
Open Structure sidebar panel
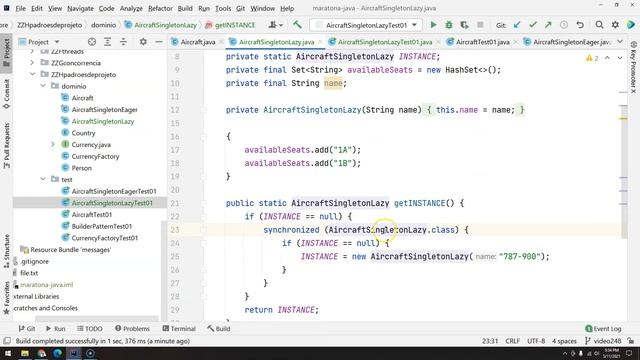(x=7, y=251)
